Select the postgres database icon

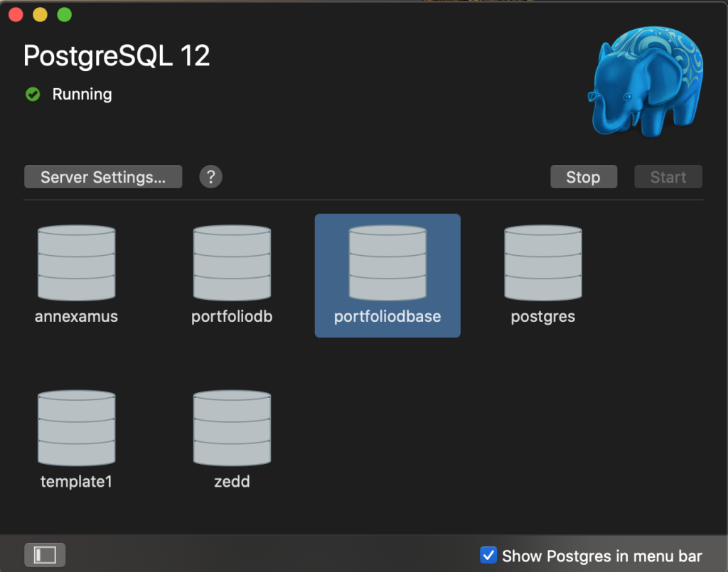(x=543, y=263)
